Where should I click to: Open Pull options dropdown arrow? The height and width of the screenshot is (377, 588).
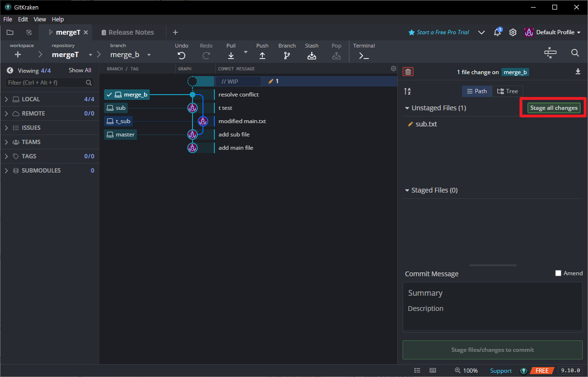[x=246, y=52]
